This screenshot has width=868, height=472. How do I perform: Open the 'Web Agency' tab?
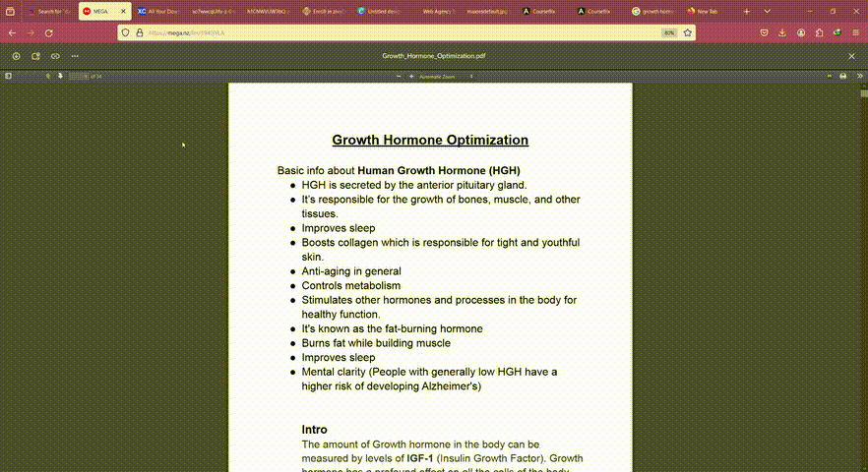(433, 11)
